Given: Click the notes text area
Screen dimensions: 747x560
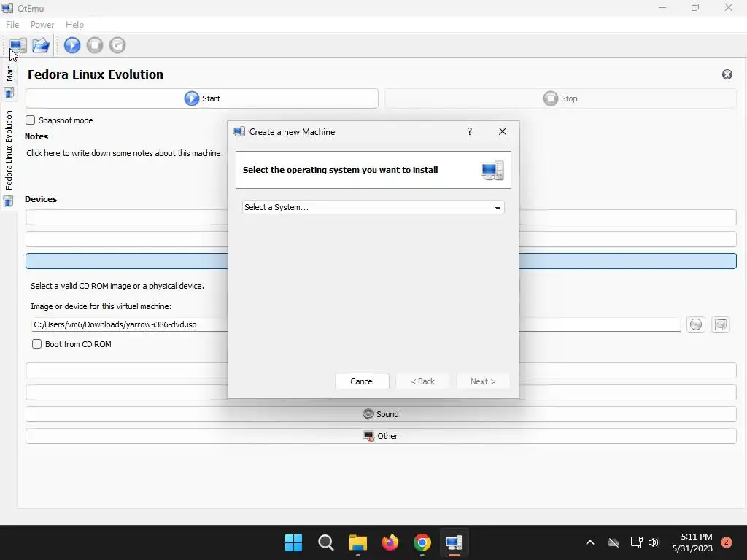Looking at the screenshot, I should pyautogui.click(x=125, y=153).
